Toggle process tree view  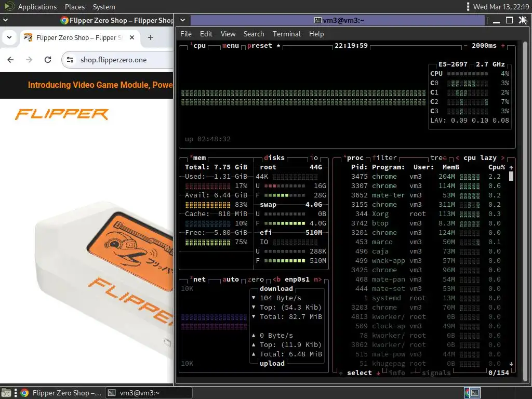point(438,158)
